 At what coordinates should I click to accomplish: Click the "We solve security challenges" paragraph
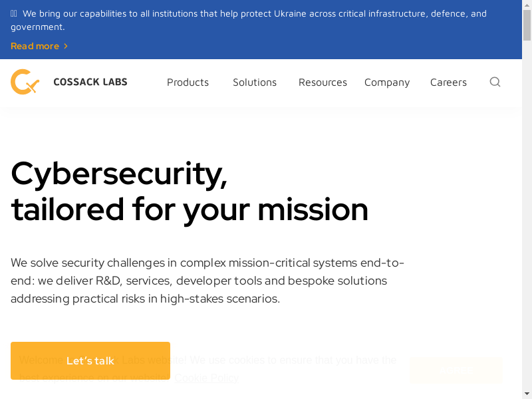(207, 281)
